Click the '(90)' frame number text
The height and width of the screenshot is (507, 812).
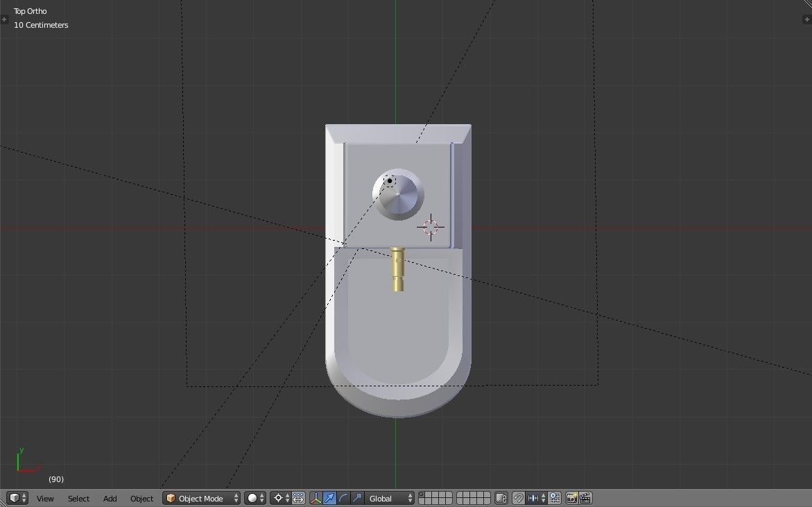point(56,479)
